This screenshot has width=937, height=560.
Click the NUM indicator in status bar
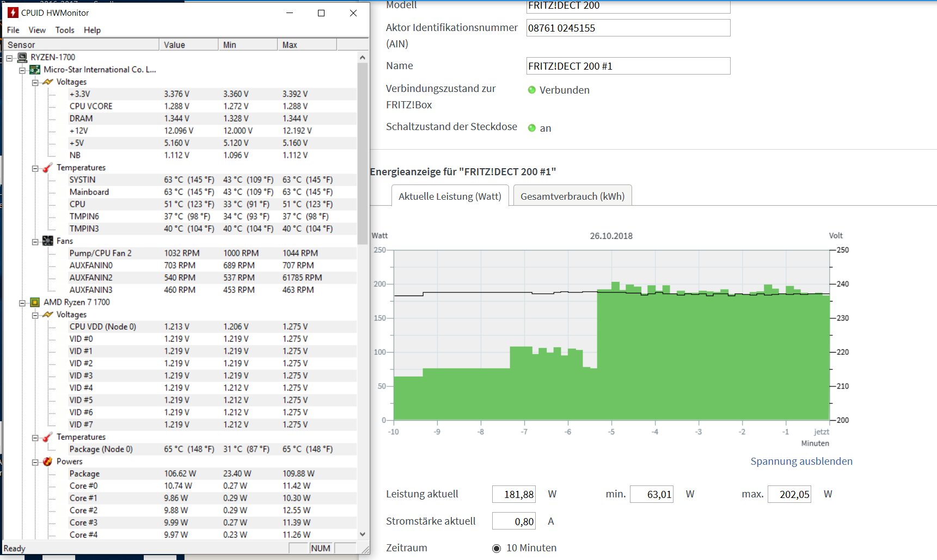[321, 548]
